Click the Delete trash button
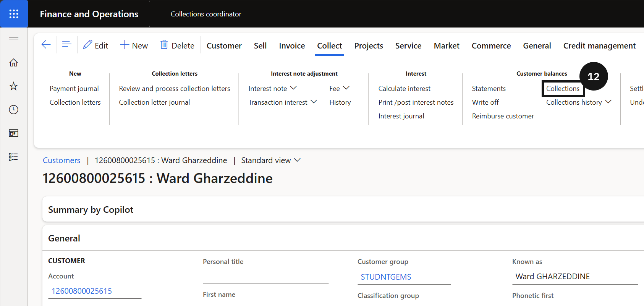This screenshot has width=644, height=306. click(177, 45)
